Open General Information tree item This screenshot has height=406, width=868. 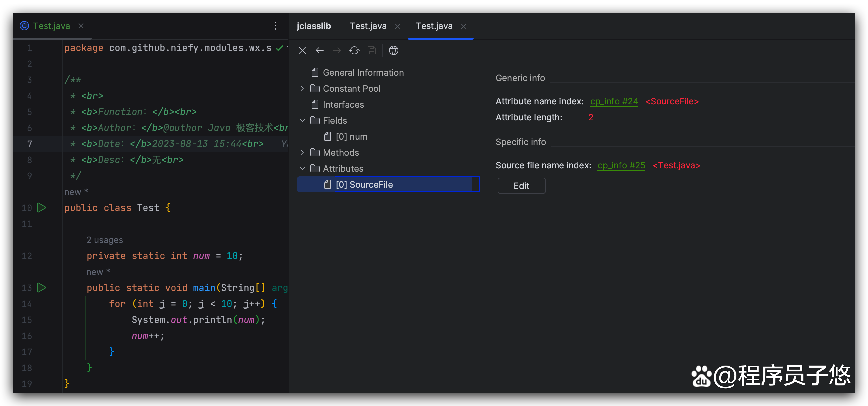[363, 73]
